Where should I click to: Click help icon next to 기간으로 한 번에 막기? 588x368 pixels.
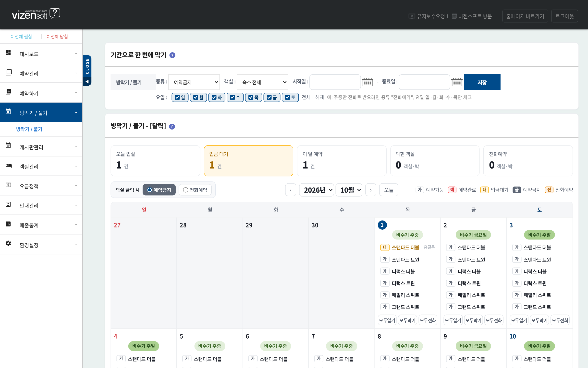172,55
